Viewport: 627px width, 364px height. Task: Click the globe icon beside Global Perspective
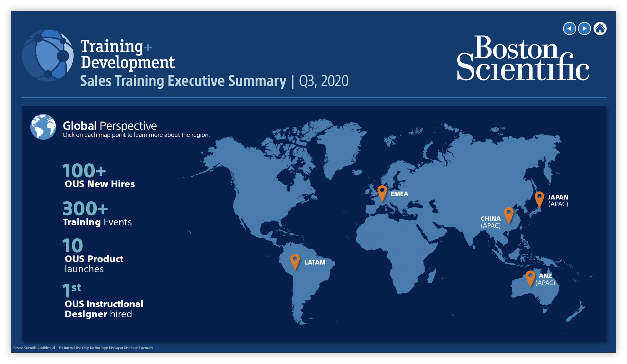[43, 127]
